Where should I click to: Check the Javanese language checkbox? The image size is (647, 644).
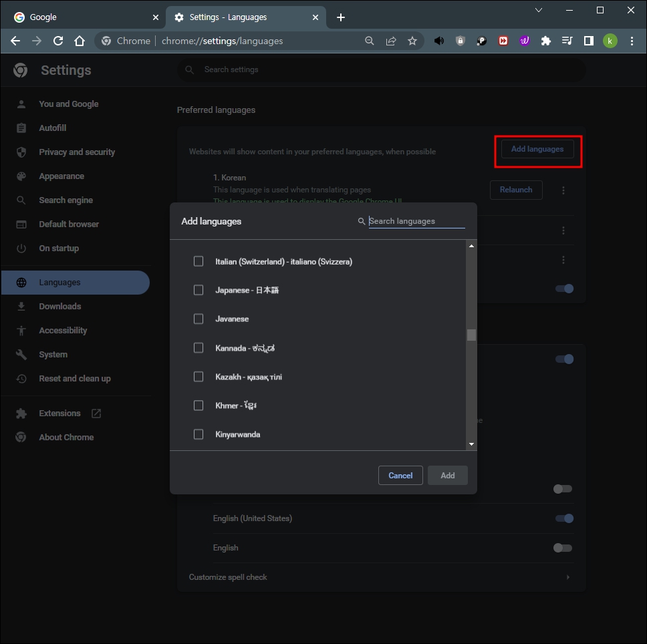click(x=199, y=319)
